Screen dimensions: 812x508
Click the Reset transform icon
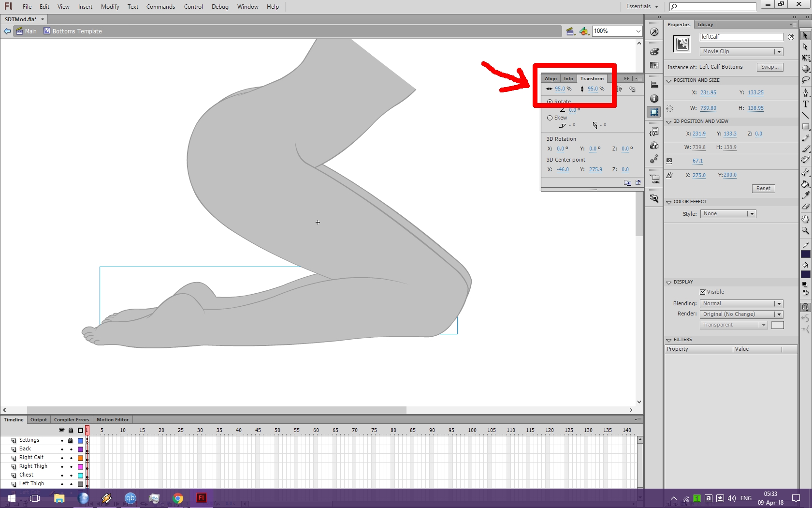click(632, 89)
